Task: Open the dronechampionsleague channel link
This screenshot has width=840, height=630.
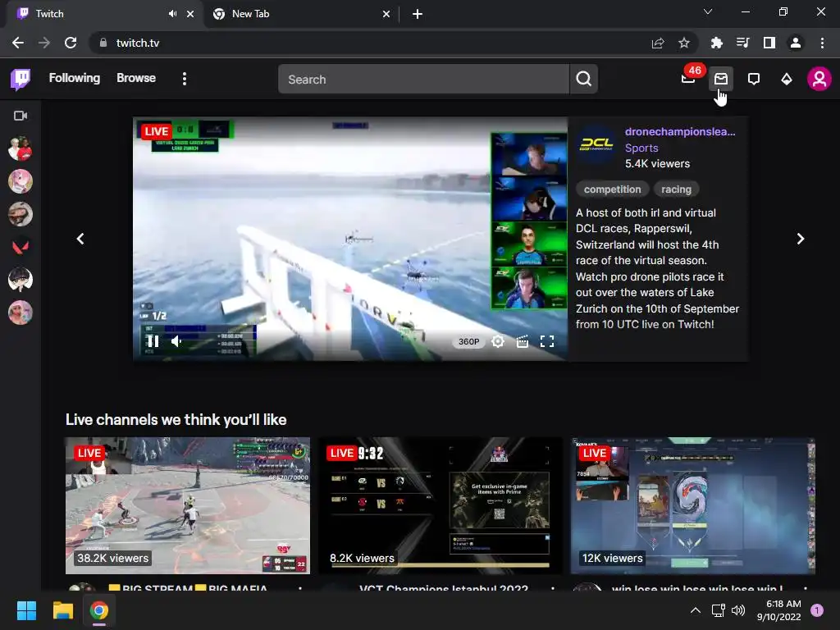Action: (x=680, y=132)
